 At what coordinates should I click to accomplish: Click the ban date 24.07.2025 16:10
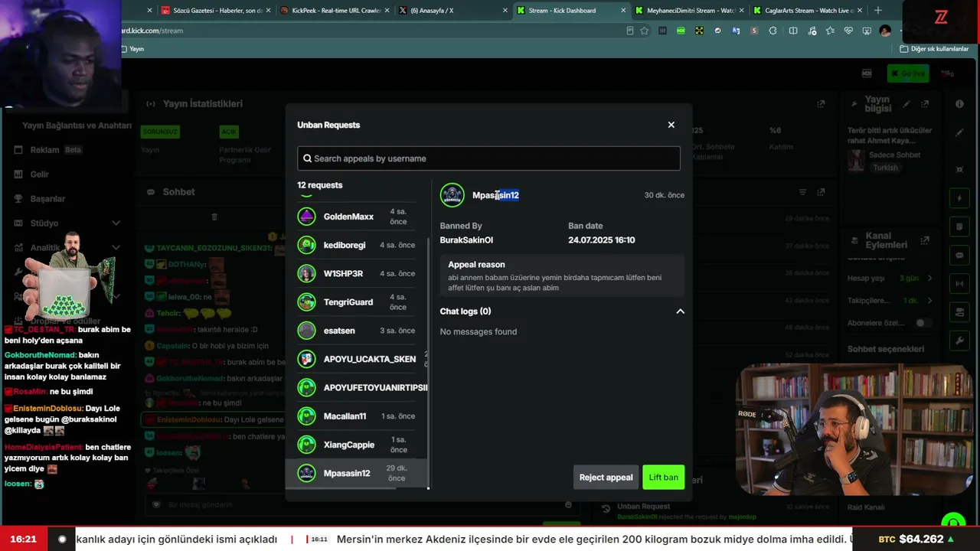601,240
